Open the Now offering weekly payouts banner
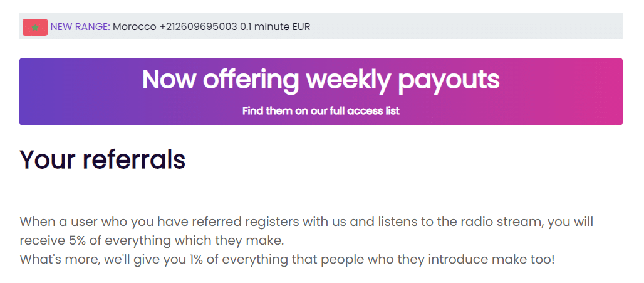The image size is (644, 283). click(x=321, y=91)
